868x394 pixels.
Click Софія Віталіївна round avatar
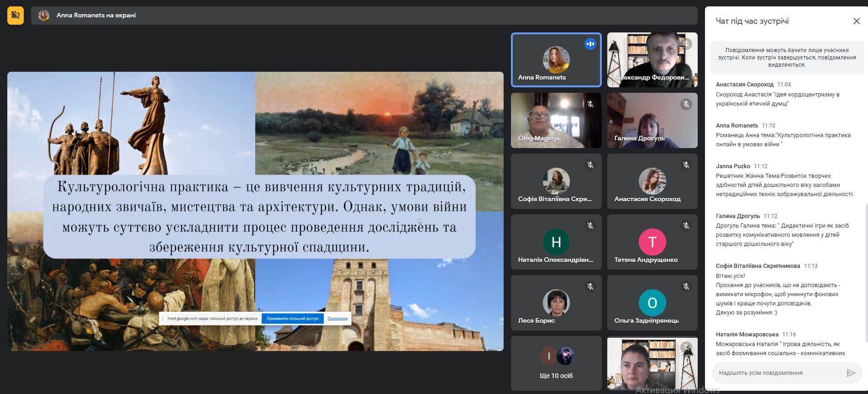point(556,181)
